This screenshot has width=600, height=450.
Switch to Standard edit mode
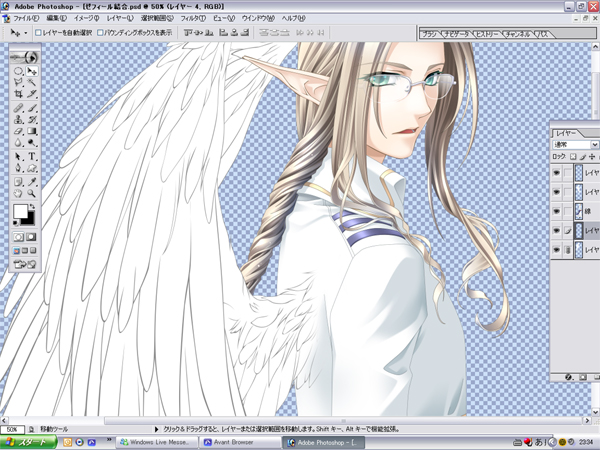pyautogui.click(x=18, y=237)
